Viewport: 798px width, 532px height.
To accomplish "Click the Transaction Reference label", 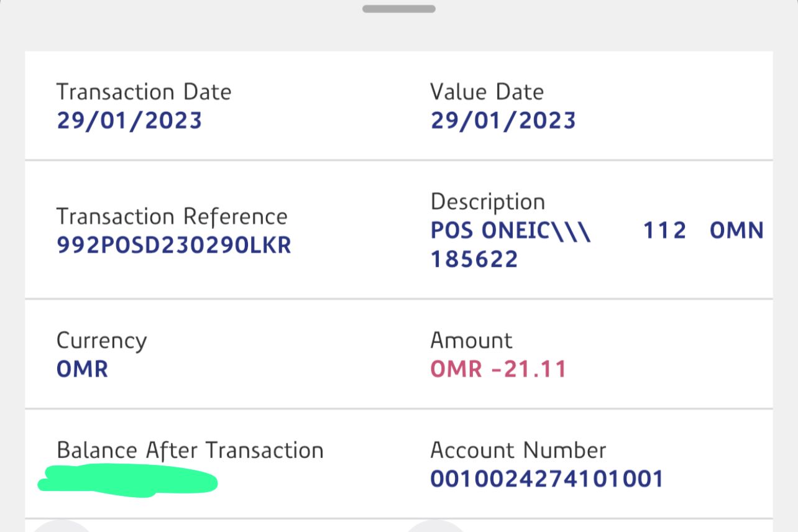I will [x=172, y=216].
